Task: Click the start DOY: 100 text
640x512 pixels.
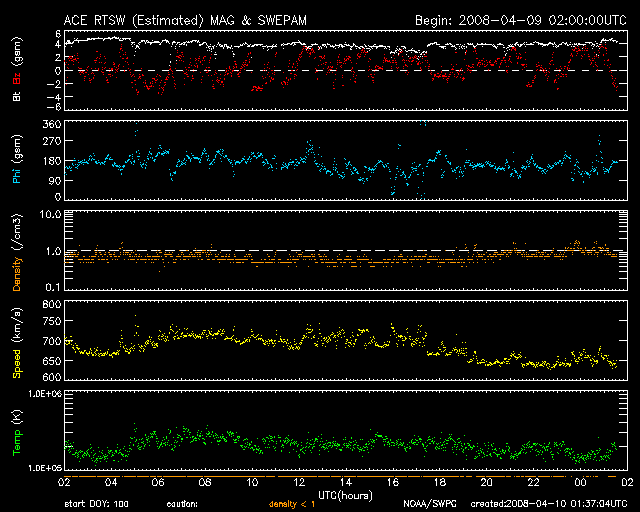Action: 96,504
